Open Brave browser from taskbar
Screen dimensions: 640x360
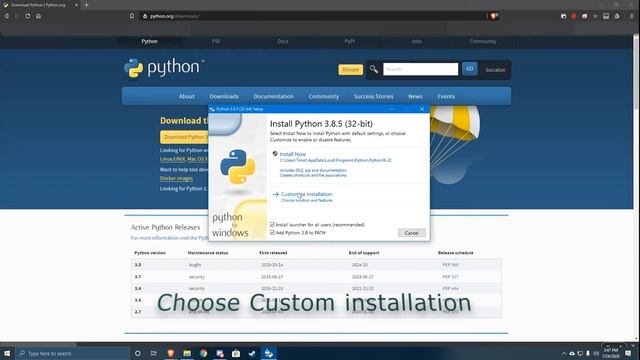[171, 353]
